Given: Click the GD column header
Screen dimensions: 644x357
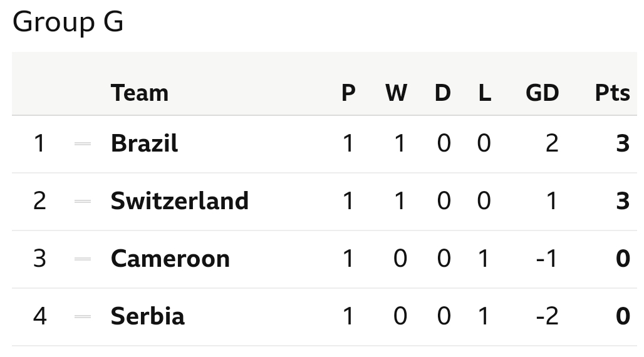Looking at the screenshot, I should click(x=542, y=93).
